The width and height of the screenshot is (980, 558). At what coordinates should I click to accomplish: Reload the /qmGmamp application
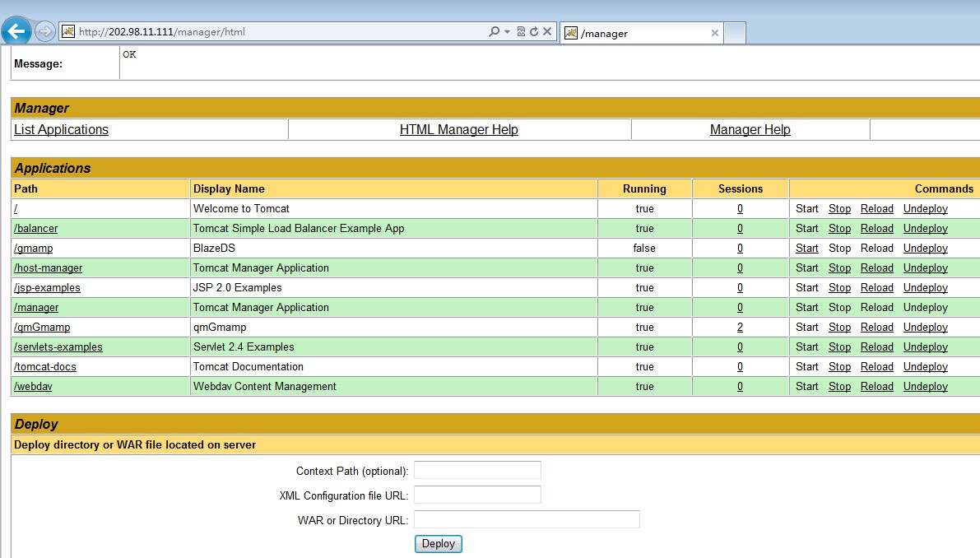tap(877, 328)
